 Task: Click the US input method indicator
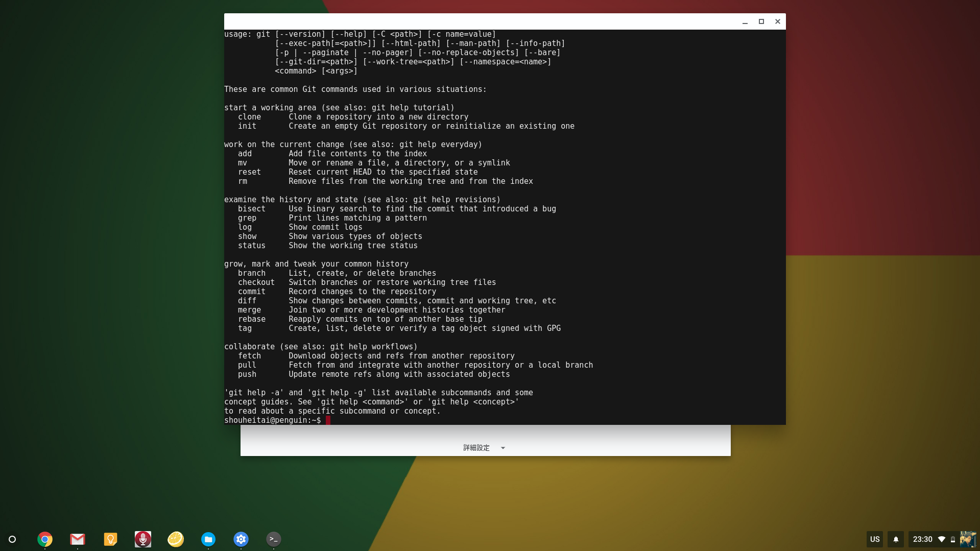coord(875,539)
